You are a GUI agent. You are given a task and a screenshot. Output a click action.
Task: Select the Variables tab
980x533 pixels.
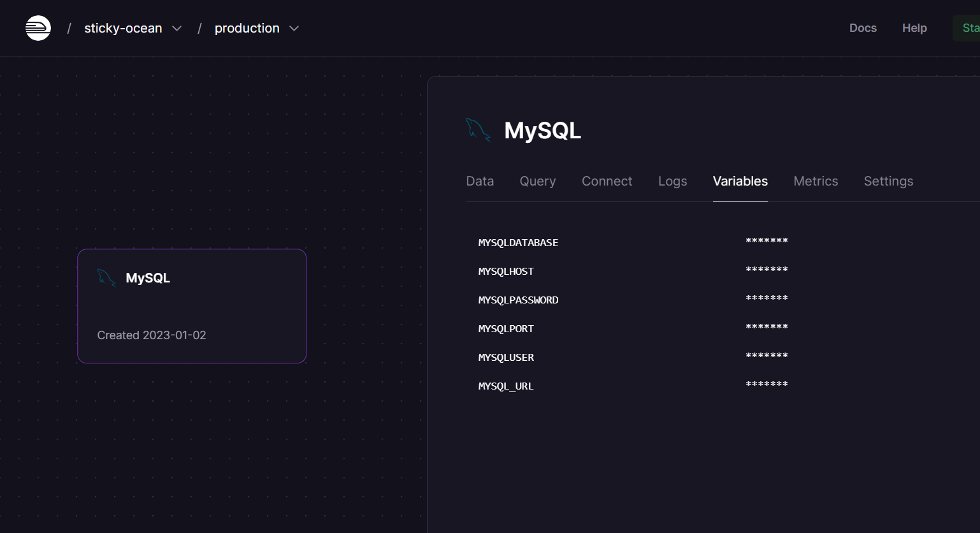click(x=740, y=181)
